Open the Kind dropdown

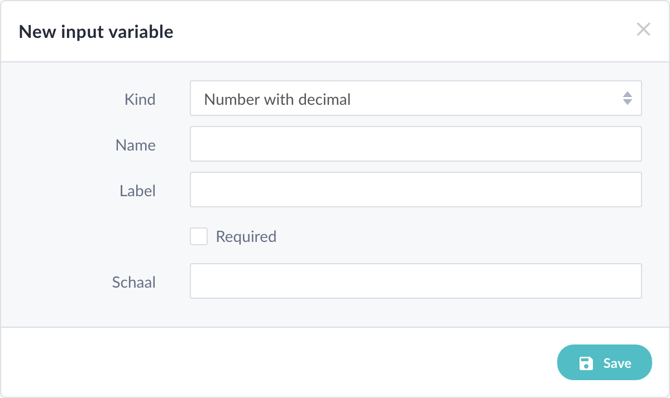(x=415, y=98)
